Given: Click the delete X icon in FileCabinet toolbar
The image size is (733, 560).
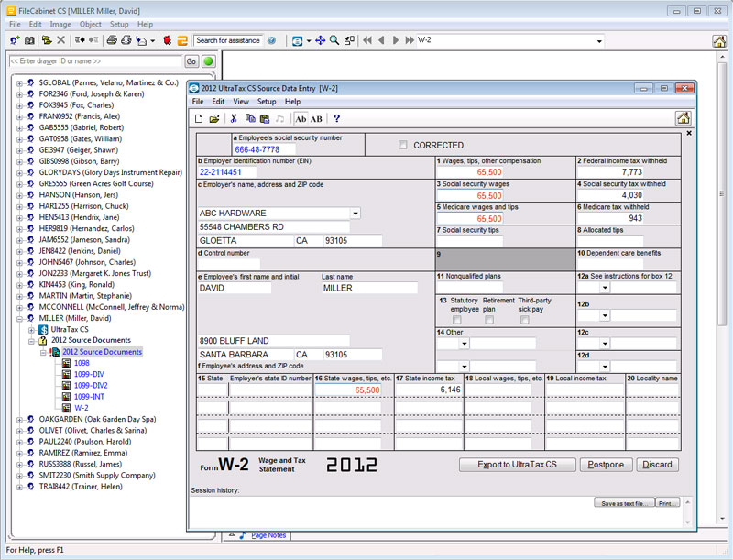Looking at the screenshot, I should pyautogui.click(x=60, y=40).
